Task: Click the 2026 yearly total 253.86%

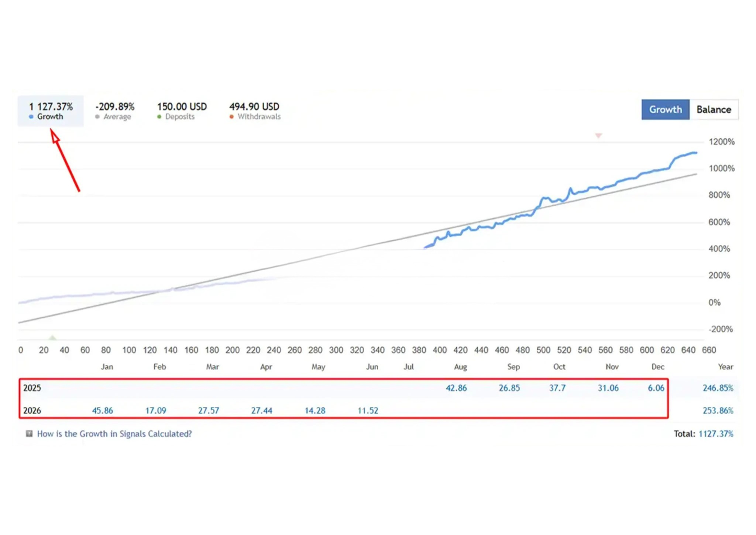Action: click(x=718, y=410)
